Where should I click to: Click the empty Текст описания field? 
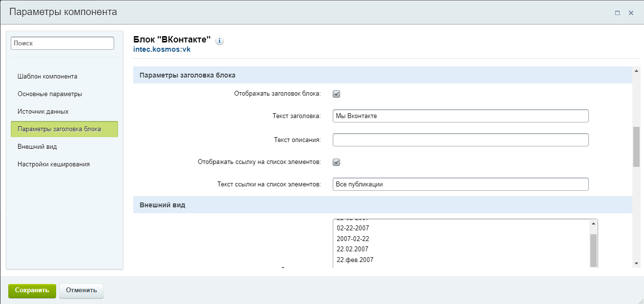[x=461, y=140]
